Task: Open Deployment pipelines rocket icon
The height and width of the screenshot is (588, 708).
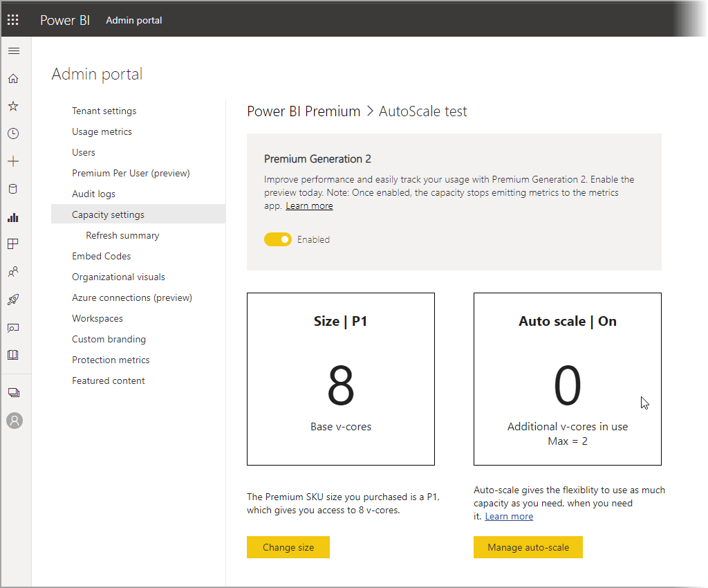Action: (x=14, y=300)
